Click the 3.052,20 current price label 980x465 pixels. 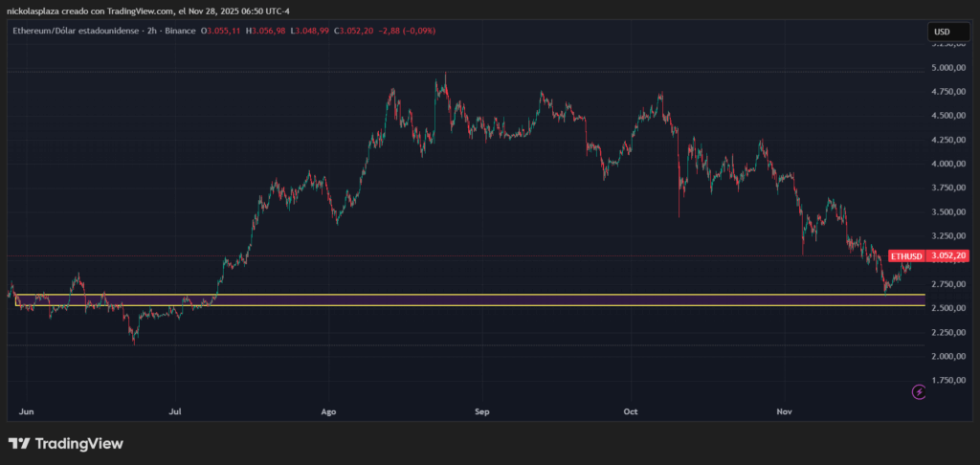(950, 256)
